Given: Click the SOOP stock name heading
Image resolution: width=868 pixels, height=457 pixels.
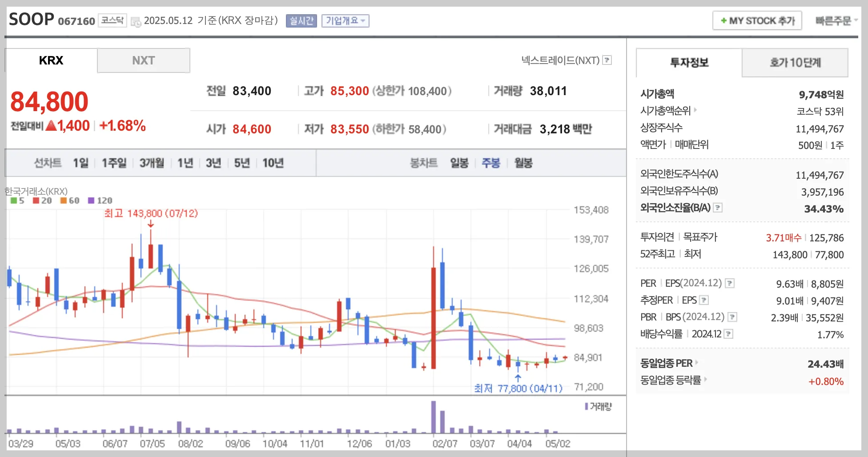Looking at the screenshot, I should point(32,20).
